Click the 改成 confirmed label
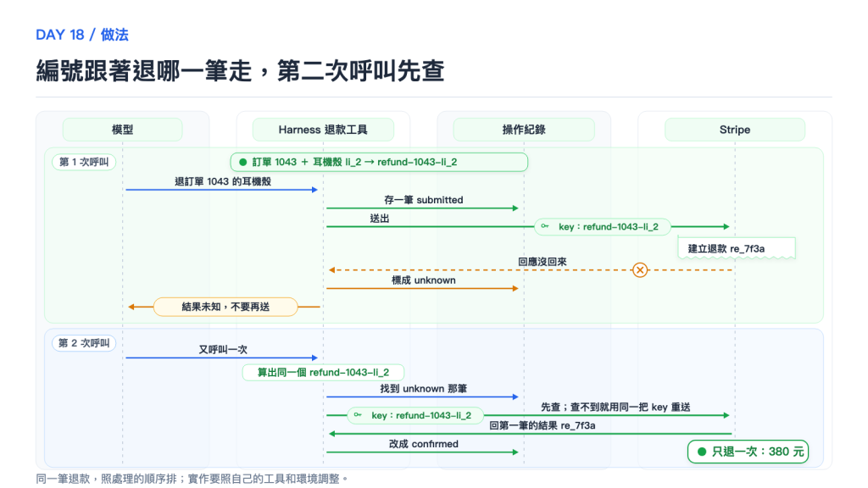 coord(424,444)
